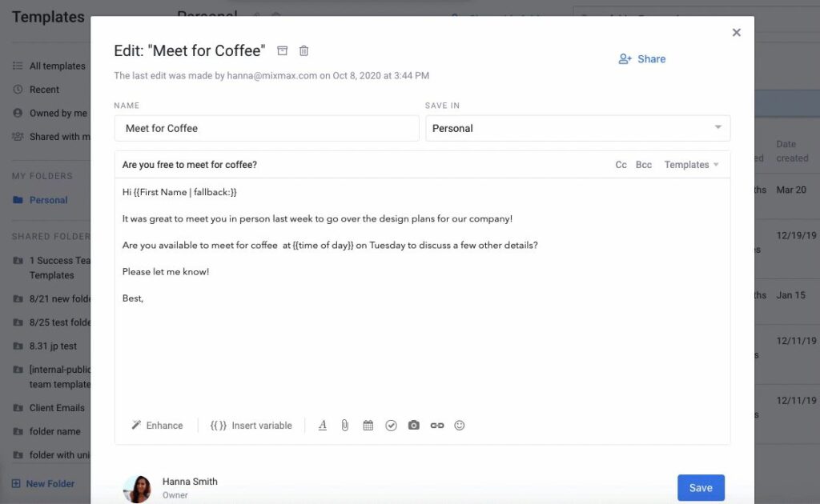Open text formatting options
Image resolution: width=820 pixels, height=504 pixels.
tap(323, 426)
